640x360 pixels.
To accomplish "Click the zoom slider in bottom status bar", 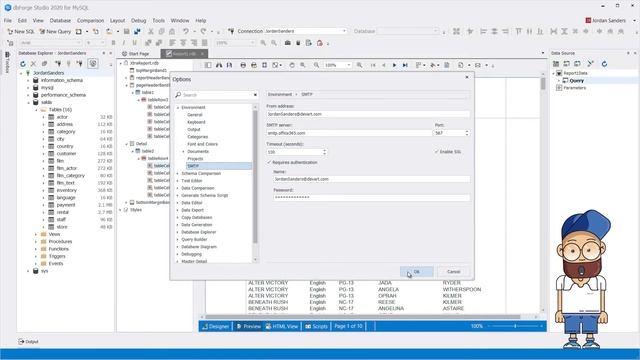I will [x=515, y=326].
